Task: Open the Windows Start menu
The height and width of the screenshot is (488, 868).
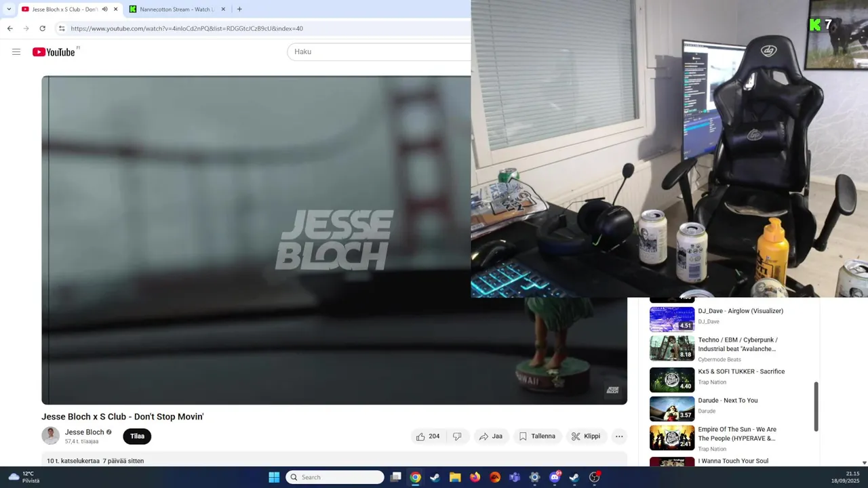Action: [274, 477]
